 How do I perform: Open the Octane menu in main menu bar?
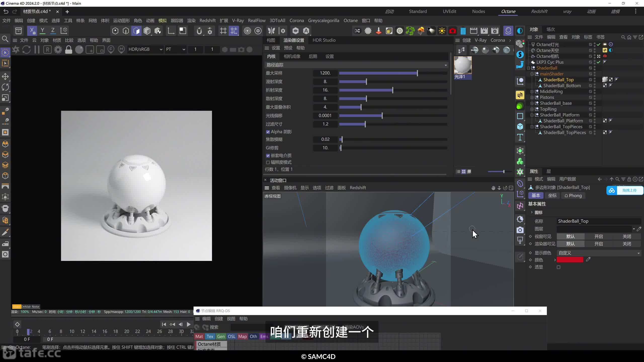pyautogui.click(x=350, y=21)
